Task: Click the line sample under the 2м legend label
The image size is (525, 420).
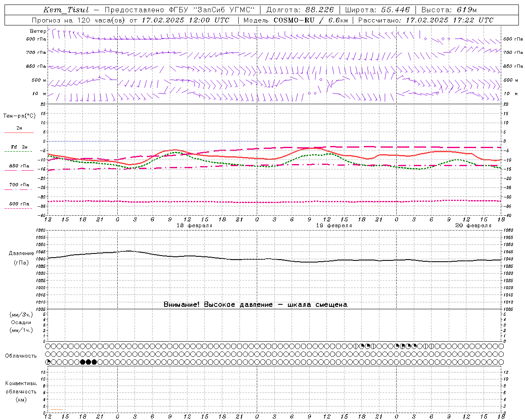Action: pos(19,133)
